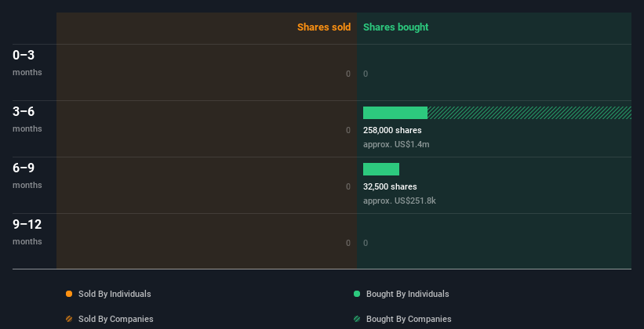Toggle the Bought By Individuals legend label
This screenshot has height=329, width=644.
[x=407, y=294]
